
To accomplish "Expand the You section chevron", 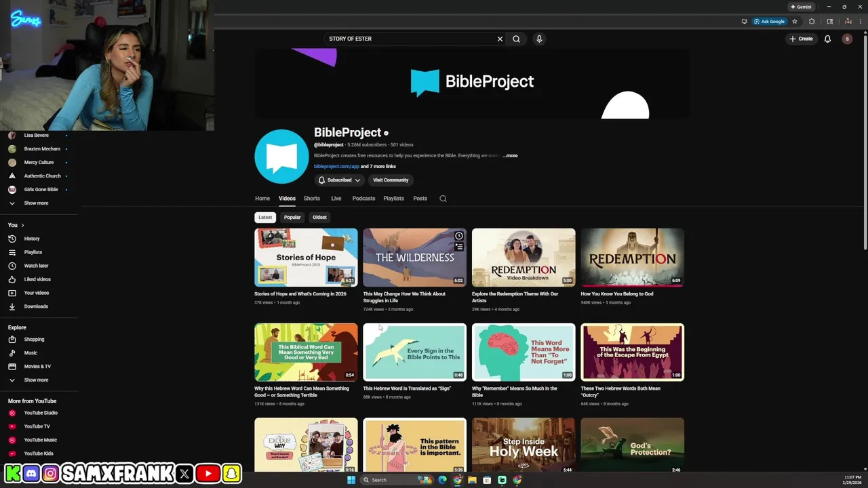I will tap(22, 225).
